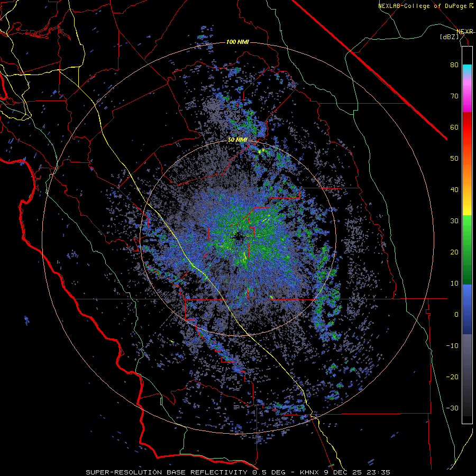Click the bright green segment of the color bar
This screenshot has width=476, height=476.
point(467,226)
